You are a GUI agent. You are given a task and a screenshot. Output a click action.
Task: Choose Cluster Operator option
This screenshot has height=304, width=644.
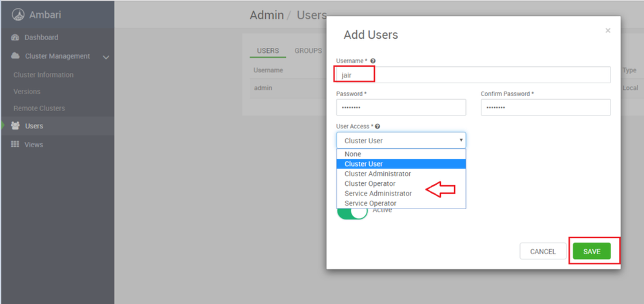click(401, 184)
